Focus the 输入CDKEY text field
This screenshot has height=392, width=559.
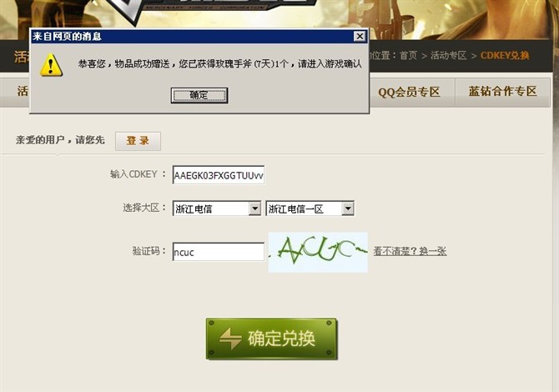(x=219, y=175)
